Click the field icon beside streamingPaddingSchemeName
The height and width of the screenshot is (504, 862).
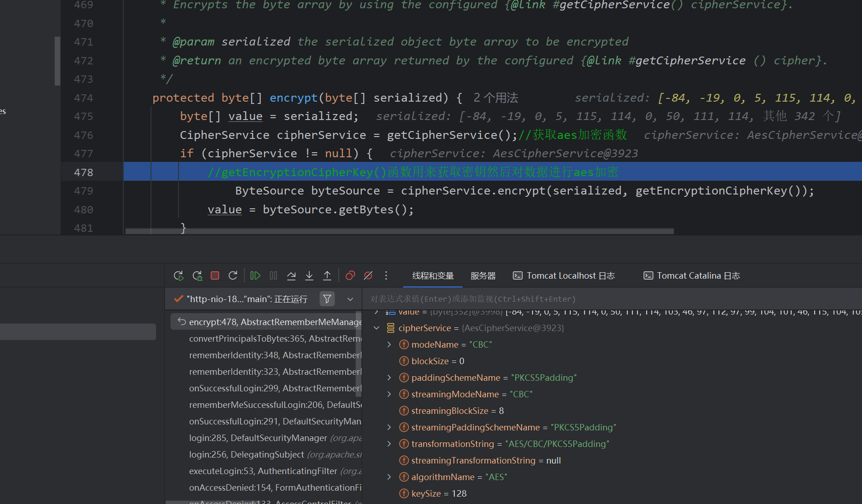pos(404,427)
